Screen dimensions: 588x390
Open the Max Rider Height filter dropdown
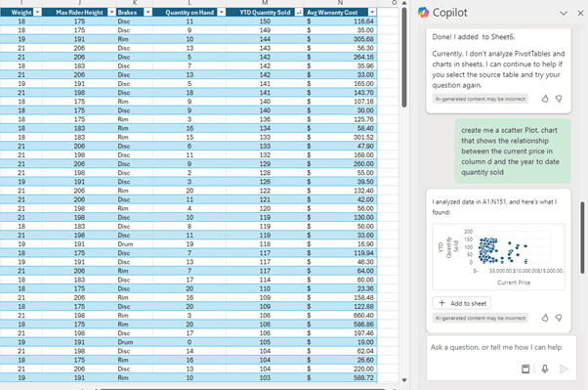111,13
